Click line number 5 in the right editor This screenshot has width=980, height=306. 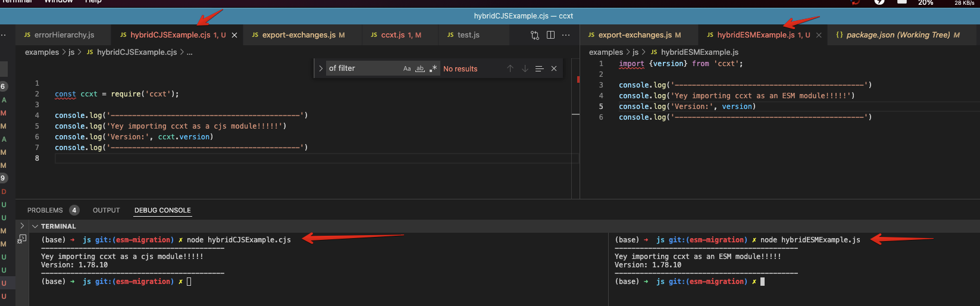pos(601,107)
